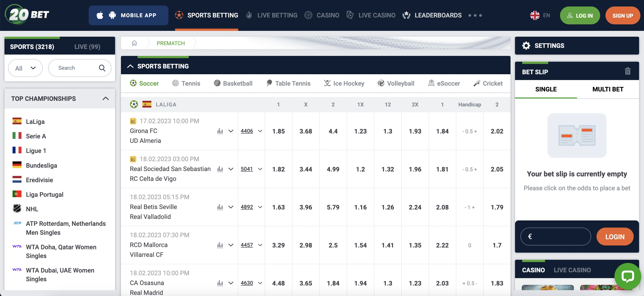Expand Girona FC match details chevron
Image resolution: width=644 pixels, height=296 pixels.
tap(231, 131)
